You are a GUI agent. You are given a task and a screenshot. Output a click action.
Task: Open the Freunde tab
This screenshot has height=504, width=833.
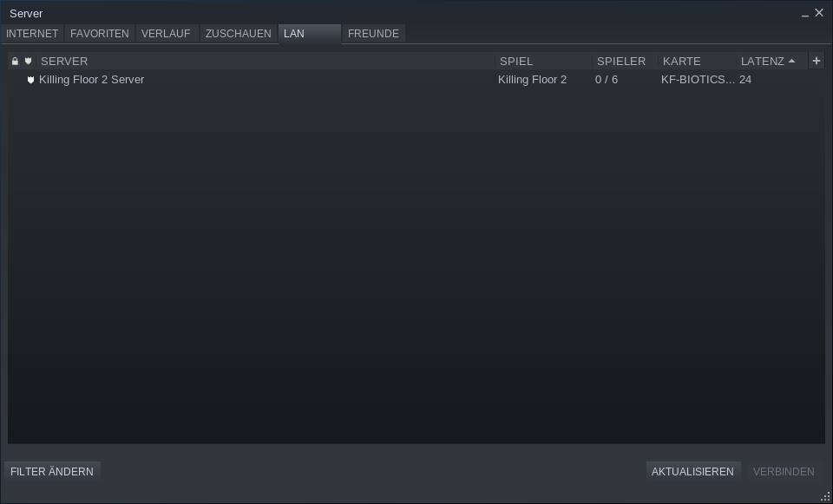(373, 34)
